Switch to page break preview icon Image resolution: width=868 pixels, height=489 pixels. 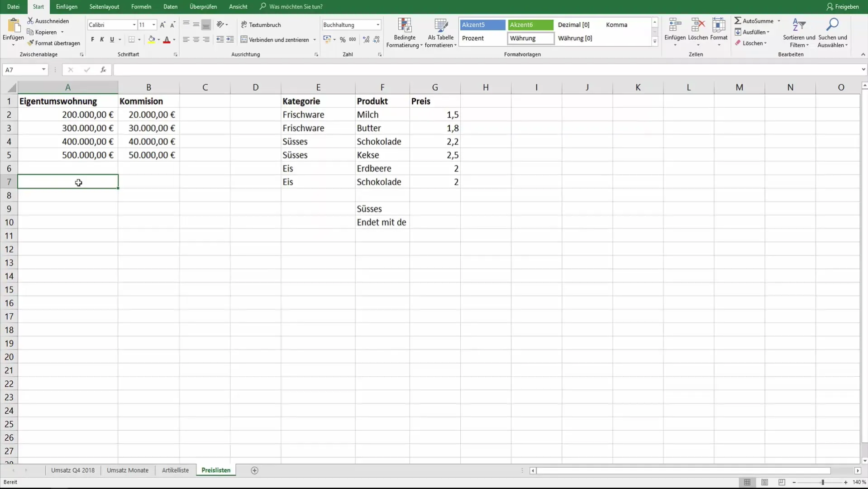click(782, 482)
